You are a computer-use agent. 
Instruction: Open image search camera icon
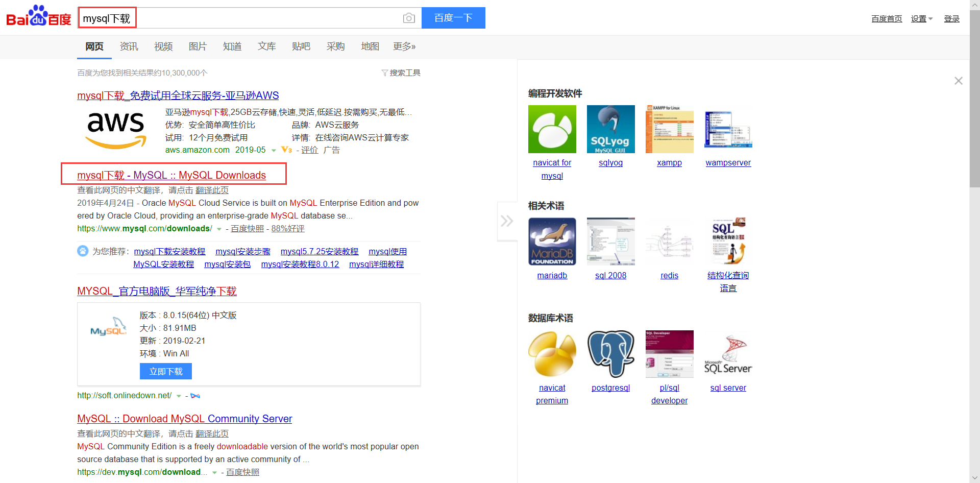[x=409, y=18]
